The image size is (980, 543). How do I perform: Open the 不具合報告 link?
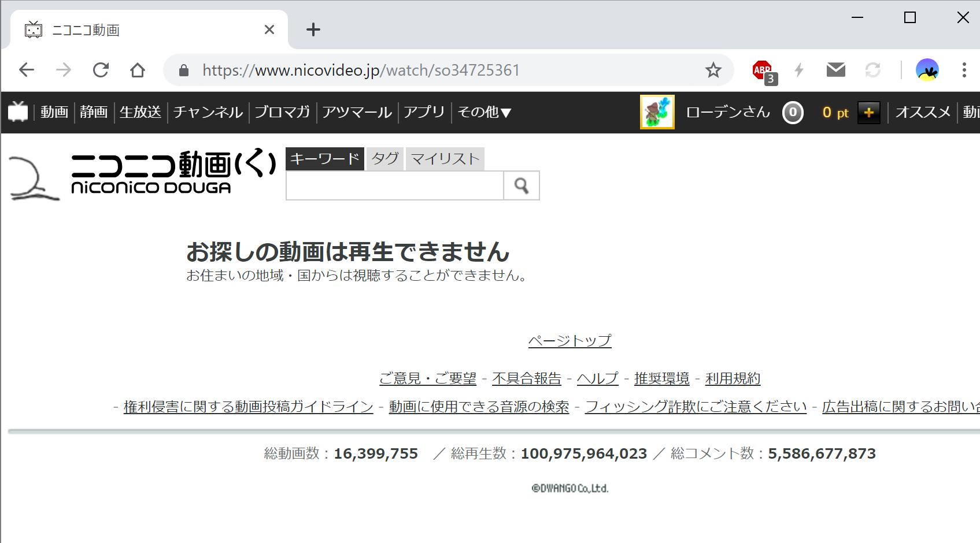coord(527,379)
